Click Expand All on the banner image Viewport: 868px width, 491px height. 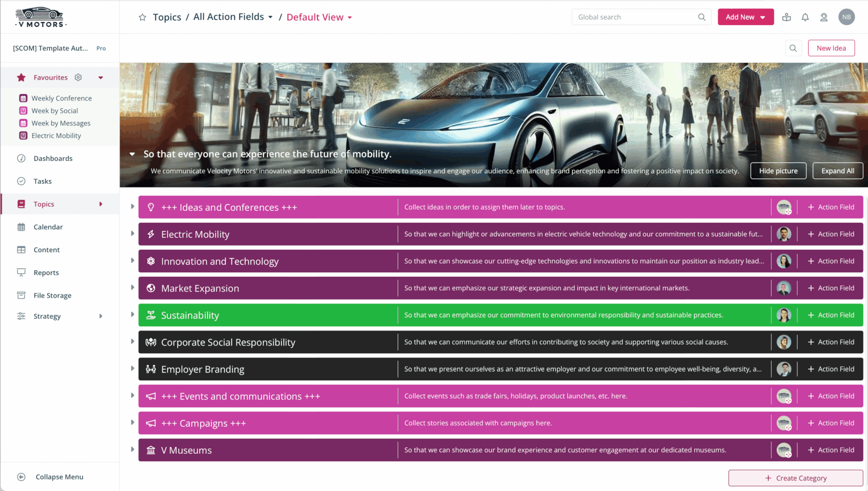(837, 170)
